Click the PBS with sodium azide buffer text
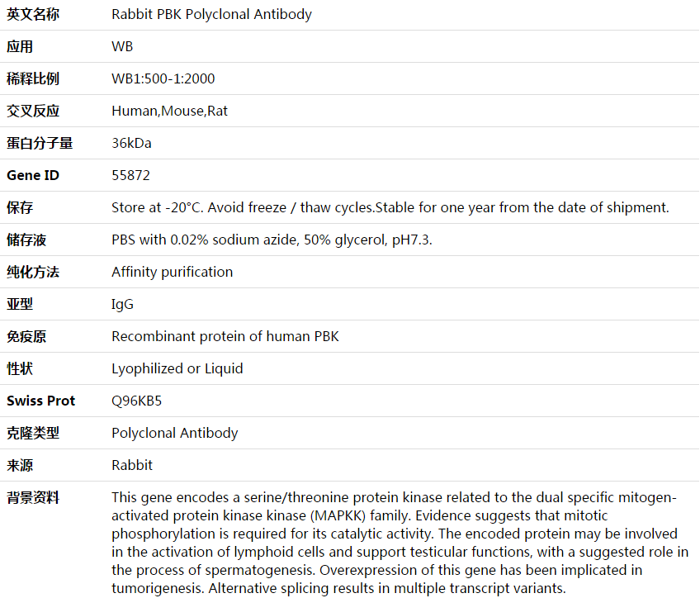This screenshot has height=598, width=700. 272,240
